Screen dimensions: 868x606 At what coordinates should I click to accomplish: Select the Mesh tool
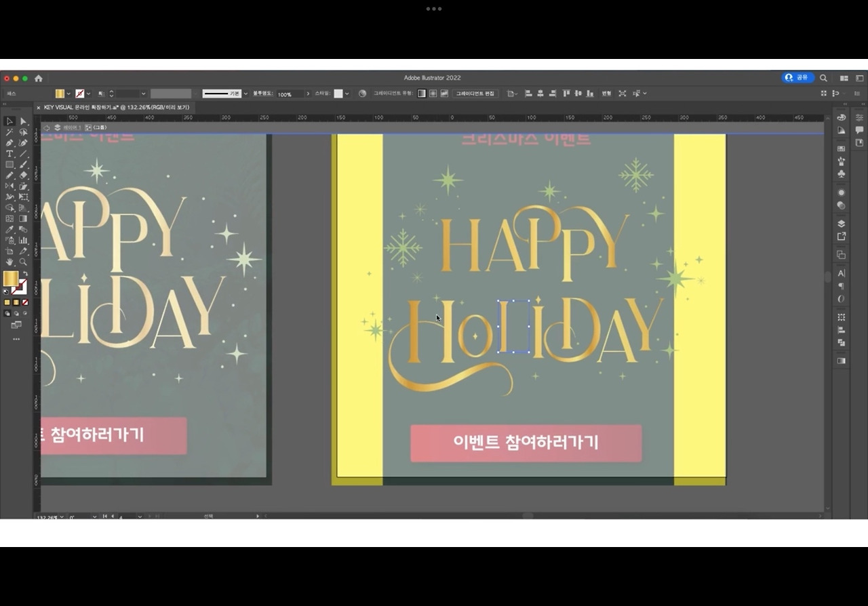click(9, 219)
